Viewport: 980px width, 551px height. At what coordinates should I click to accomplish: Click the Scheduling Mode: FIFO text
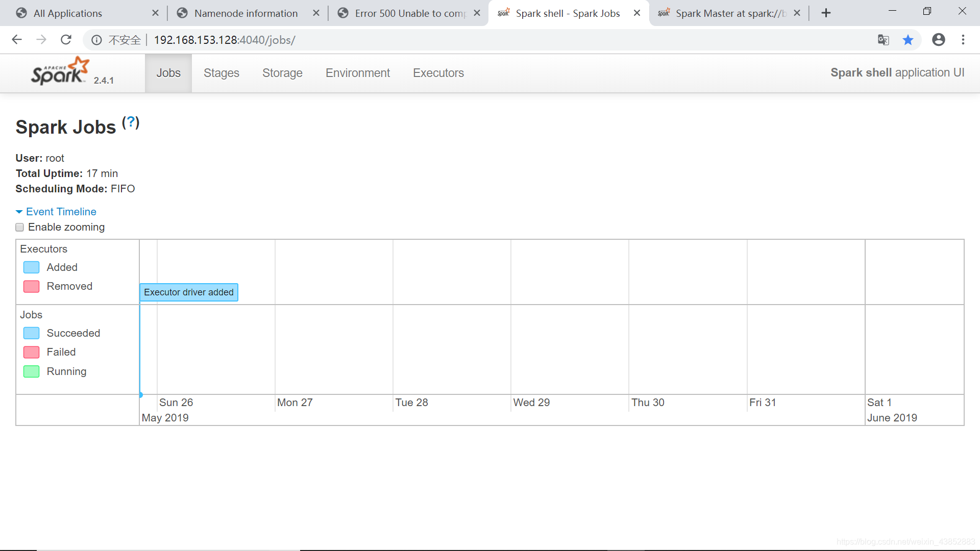(x=75, y=189)
